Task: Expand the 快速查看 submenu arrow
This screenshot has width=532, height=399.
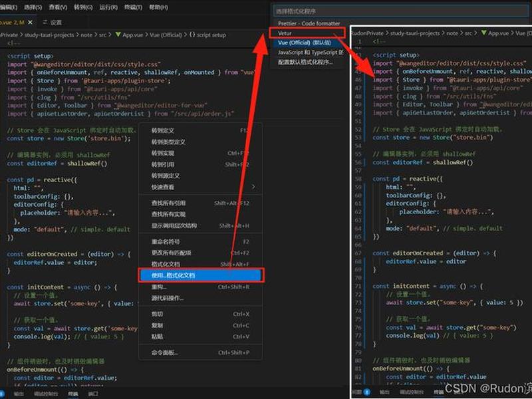Action: tap(253, 187)
